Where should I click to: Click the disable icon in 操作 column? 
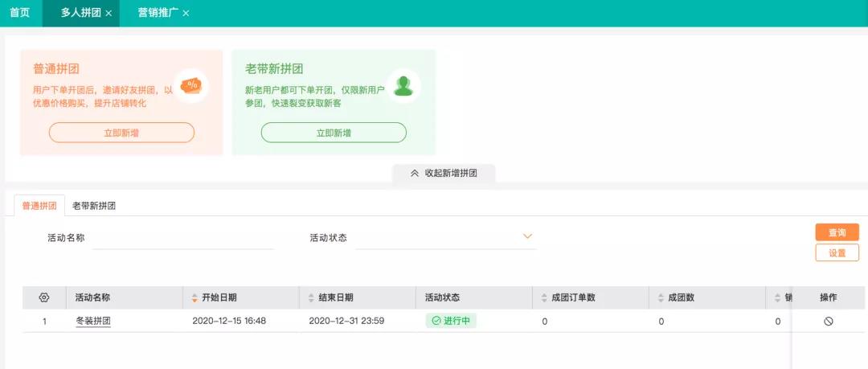(x=828, y=322)
